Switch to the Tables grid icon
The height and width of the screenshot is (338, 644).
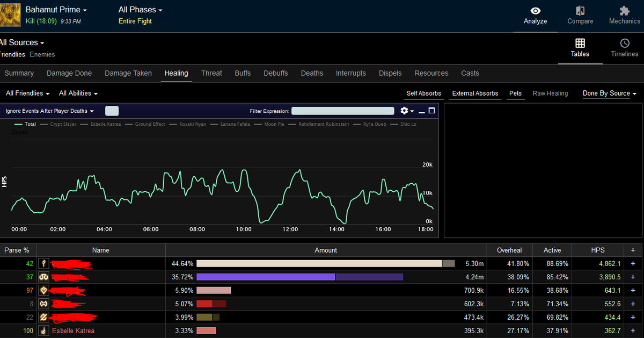click(x=580, y=44)
